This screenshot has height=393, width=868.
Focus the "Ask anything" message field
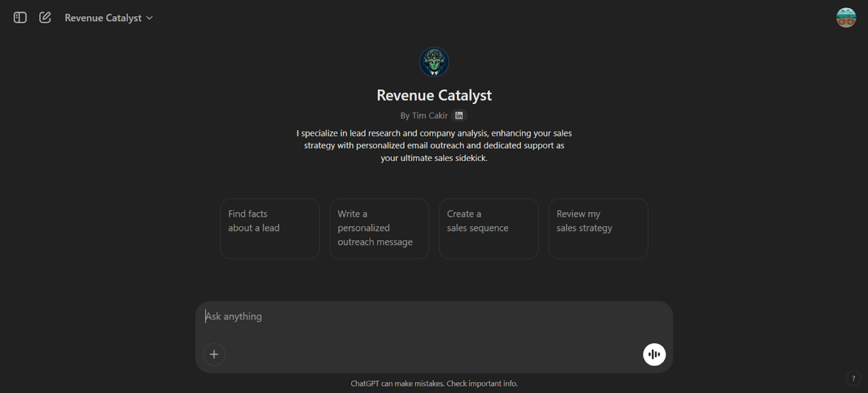[x=434, y=317]
